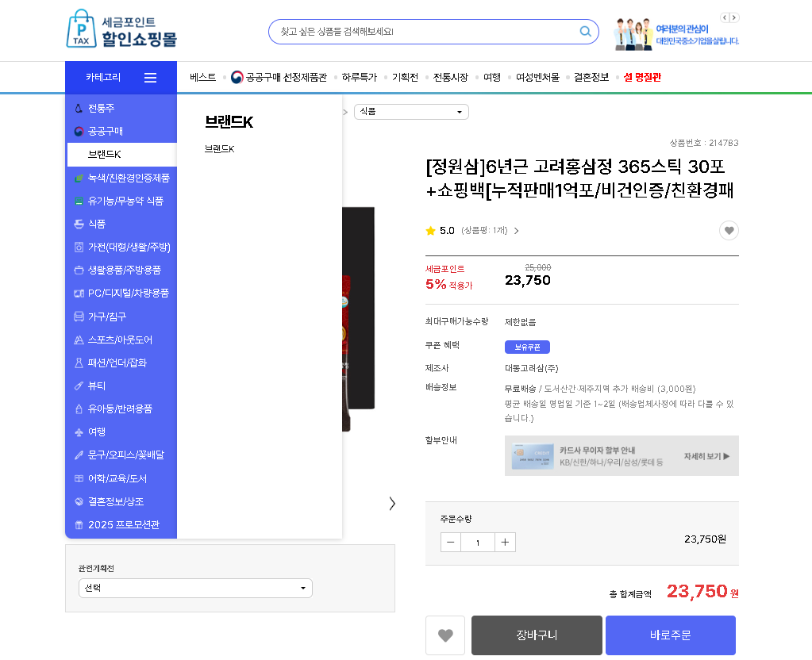Open the 관련기획전 선택 dropdown

(x=195, y=588)
